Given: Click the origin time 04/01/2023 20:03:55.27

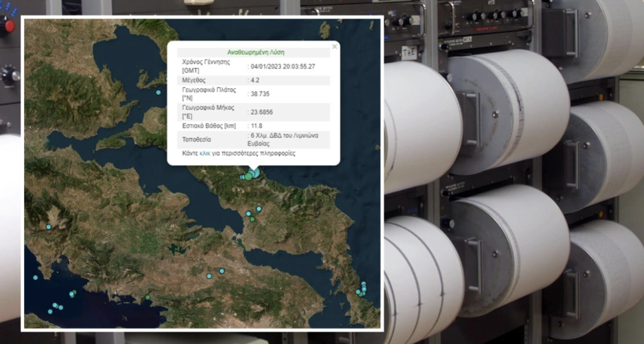Looking at the screenshot, I should coord(283,66).
